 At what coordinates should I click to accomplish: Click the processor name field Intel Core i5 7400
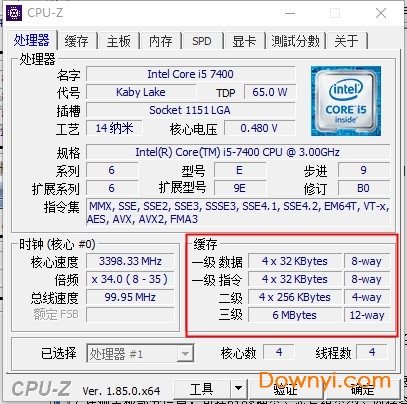[x=190, y=74]
